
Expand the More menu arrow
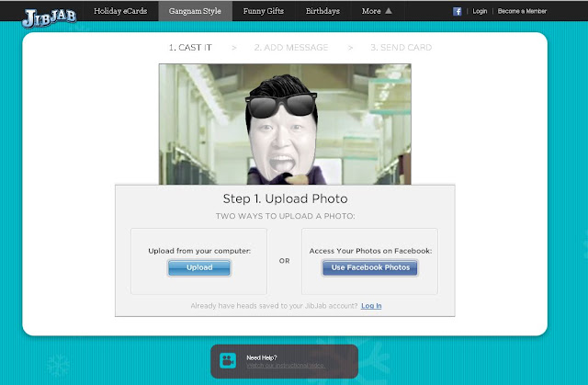click(x=389, y=11)
